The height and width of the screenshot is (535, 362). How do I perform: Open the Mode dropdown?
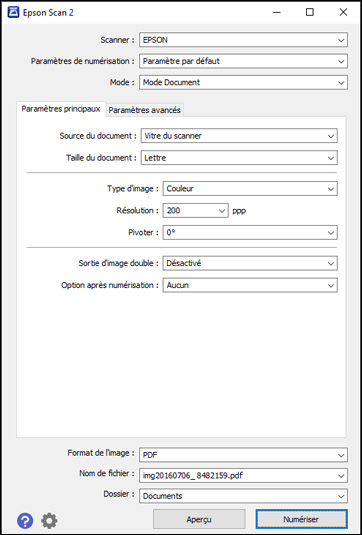click(244, 83)
